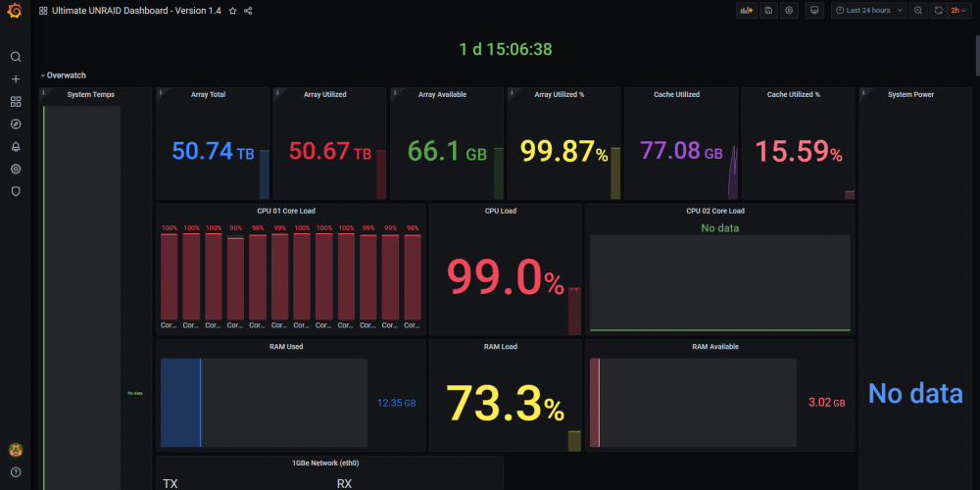This screenshot has width=980, height=490.
Task: Open the 2h refresh interval dropdown
Action: [x=959, y=10]
